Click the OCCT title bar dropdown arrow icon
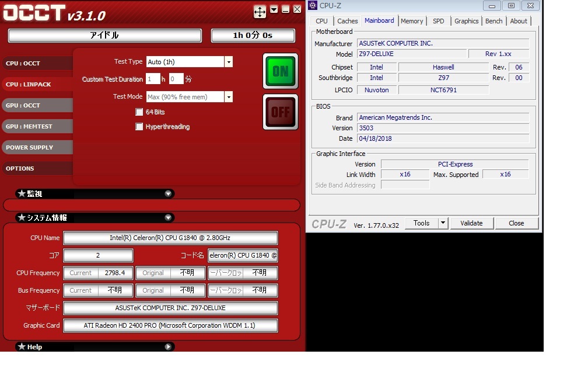Viewport: 588px width, 368px height. [274, 9]
